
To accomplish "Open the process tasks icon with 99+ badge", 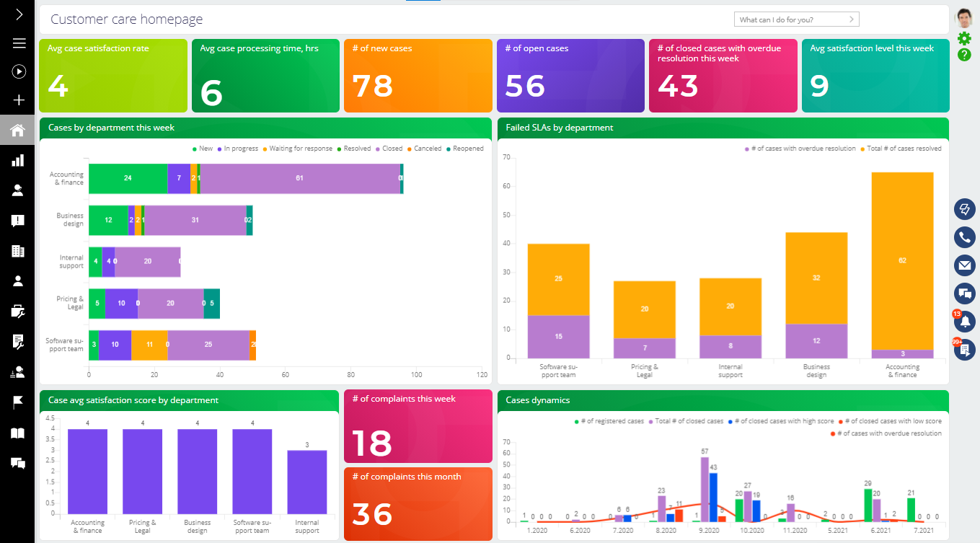I will pos(964,349).
